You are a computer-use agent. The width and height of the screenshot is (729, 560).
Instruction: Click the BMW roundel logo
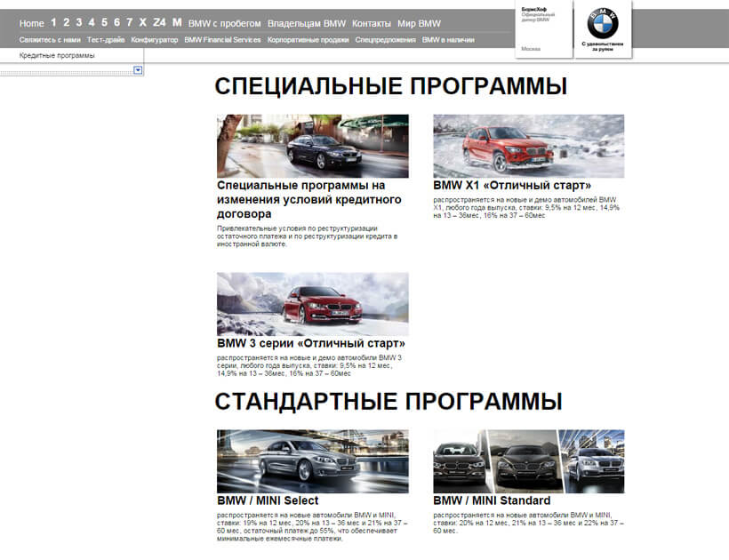click(603, 23)
